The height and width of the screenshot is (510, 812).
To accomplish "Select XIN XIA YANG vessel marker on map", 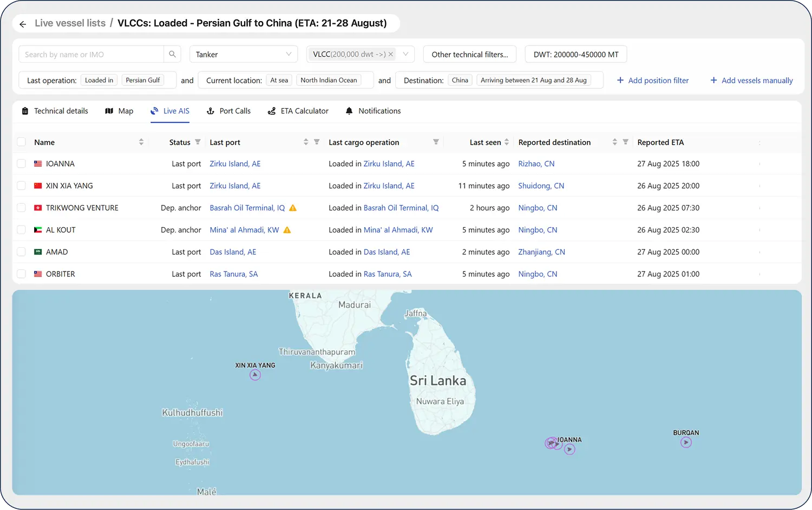I will (x=255, y=375).
